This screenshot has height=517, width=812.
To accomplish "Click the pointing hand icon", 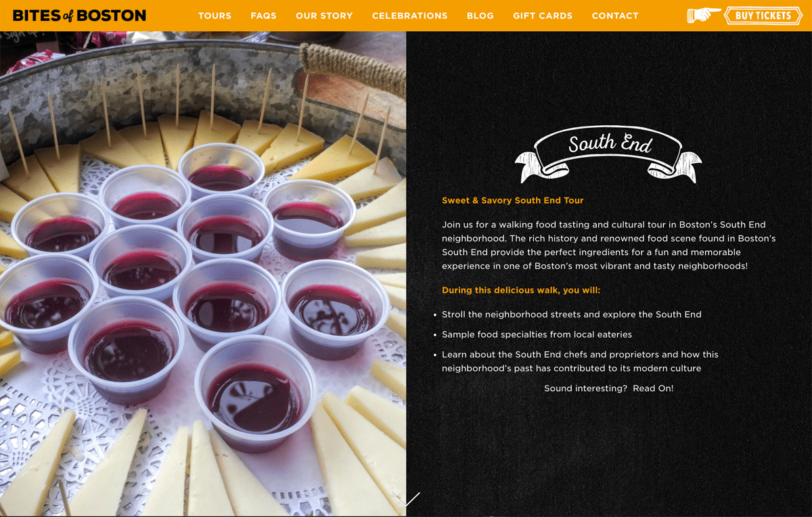I will click(704, 15).
